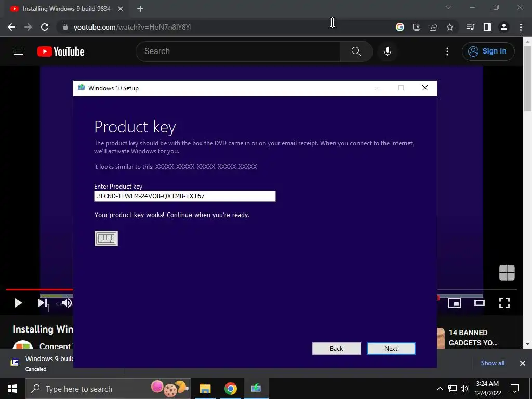The width and height of the screenshot is (532, 399).
Task: Play the video
Action: click(18, 303)
